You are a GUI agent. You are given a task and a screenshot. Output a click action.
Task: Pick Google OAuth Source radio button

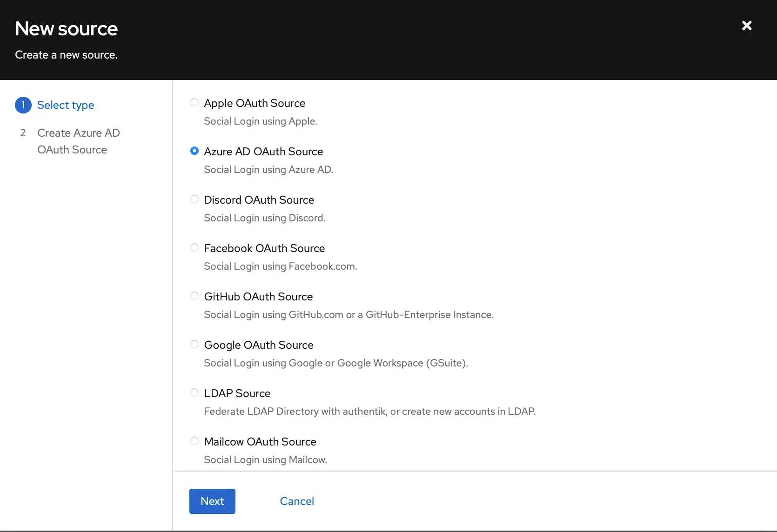(x=194, y=344)
